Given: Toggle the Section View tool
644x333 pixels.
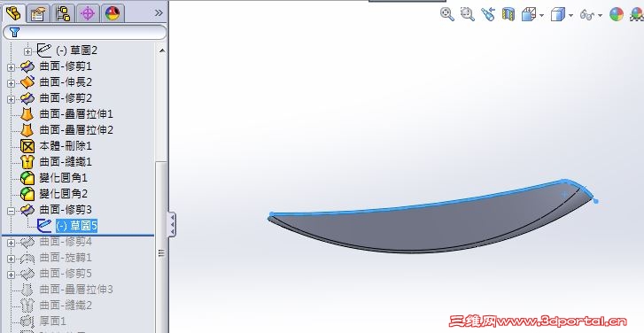Looking at the screenshot, I should 508,14.
